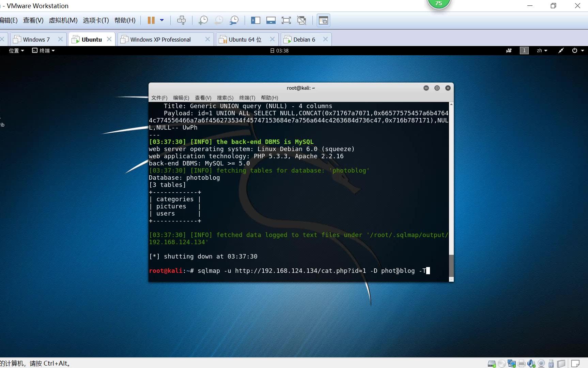Screen dimensions: 588x368
Task: Switch to Unity mode
Action: pyautogui.click(x=302, y=20)
